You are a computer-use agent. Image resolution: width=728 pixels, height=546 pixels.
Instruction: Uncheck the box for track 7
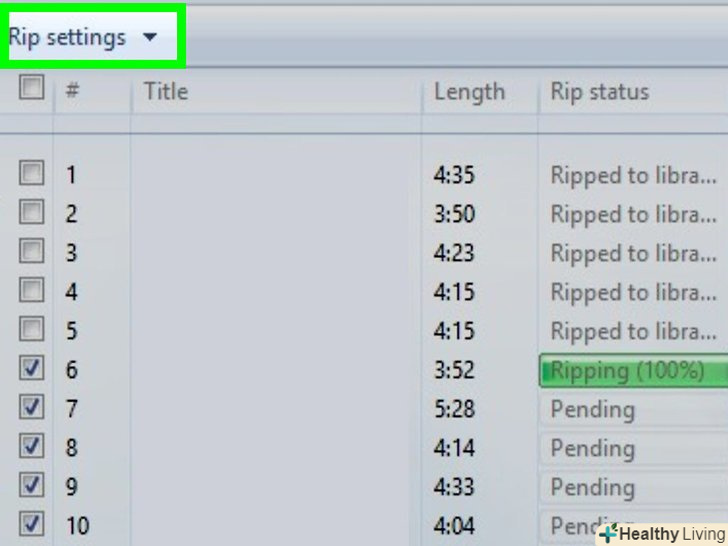point(32,407)
